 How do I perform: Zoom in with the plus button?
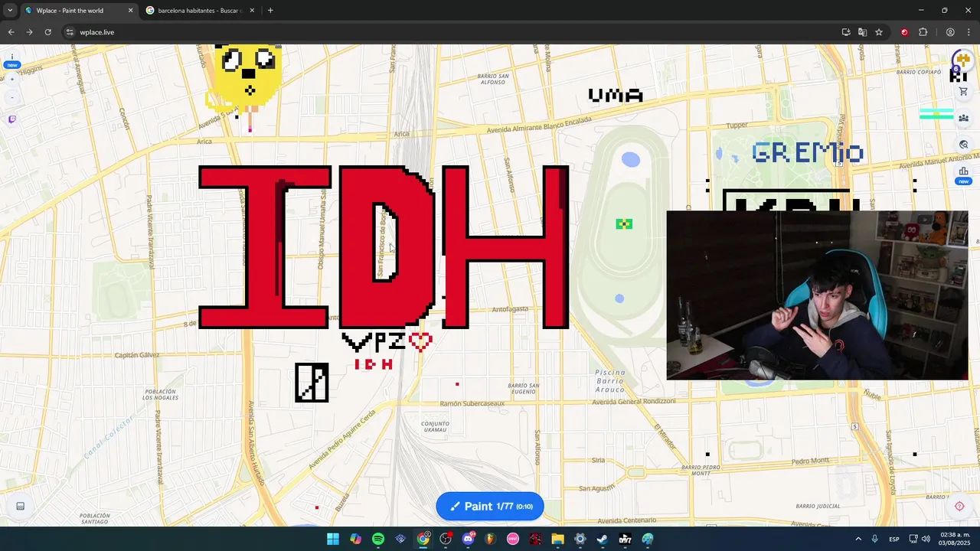(x=12, y=79)
